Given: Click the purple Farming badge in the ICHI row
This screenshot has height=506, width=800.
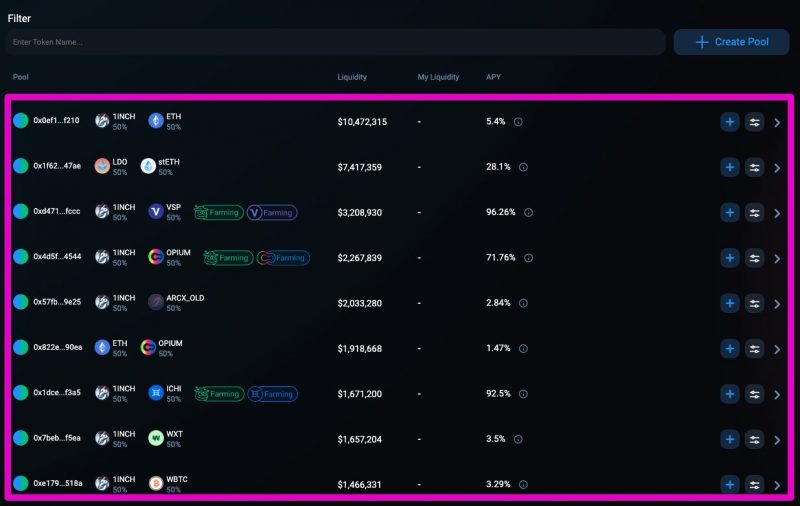Looking at the screenshot, I should 272,394.
